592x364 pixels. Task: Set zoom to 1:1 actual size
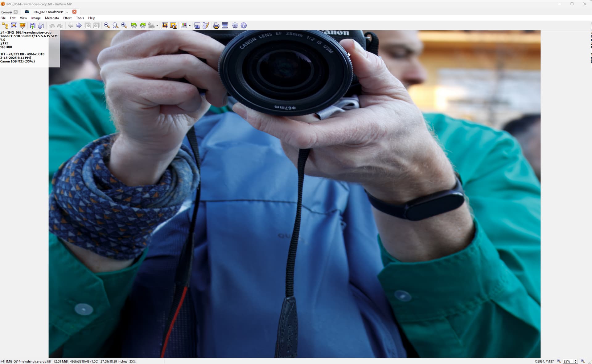click(115, 26)
